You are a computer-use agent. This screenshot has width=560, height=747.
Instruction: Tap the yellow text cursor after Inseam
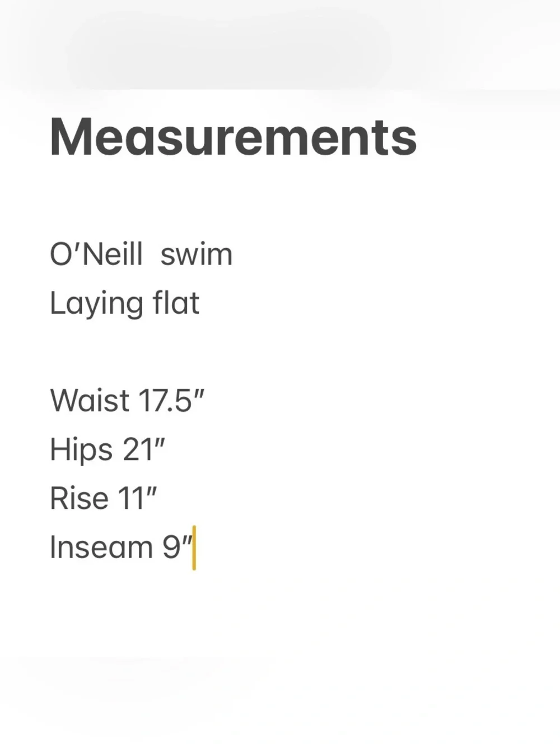pos(194,548)
